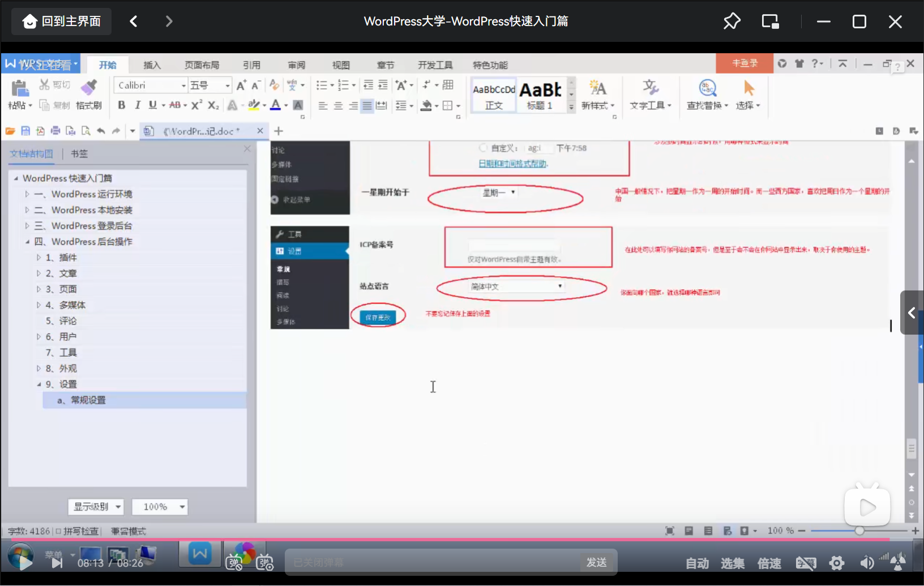Screen dimensions: 924x586
Task: Apply italic formatting with the I icon
Action: point(137,105)
